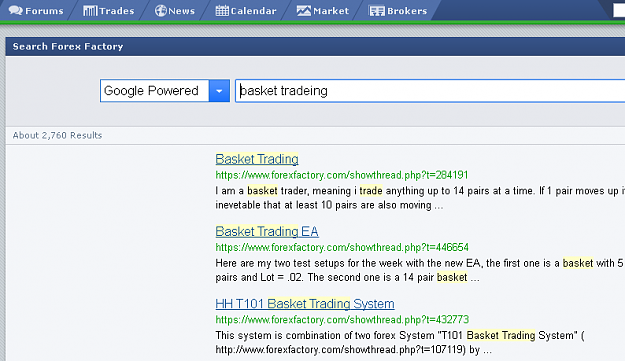Click the Calendar grid icon

pos(222,11)
